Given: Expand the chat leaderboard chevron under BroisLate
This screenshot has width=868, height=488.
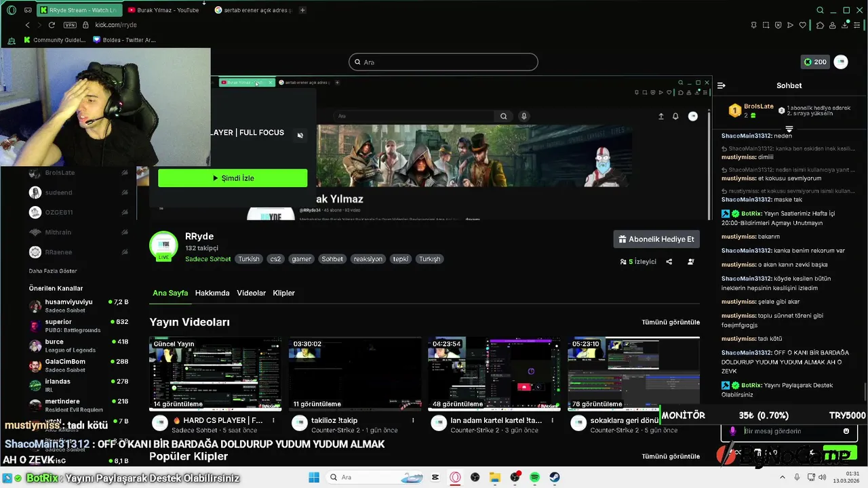Looking at the screenshot, I should coord(789,129).
